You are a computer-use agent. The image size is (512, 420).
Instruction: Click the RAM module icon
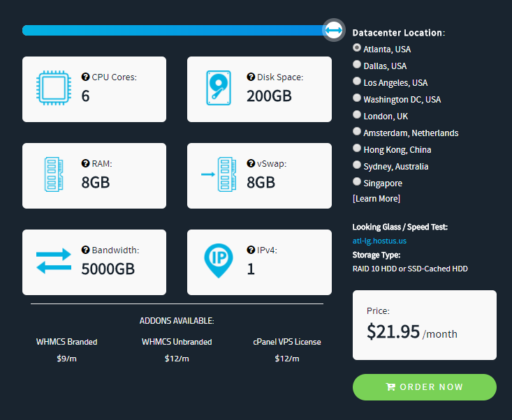tap(50, 175)
